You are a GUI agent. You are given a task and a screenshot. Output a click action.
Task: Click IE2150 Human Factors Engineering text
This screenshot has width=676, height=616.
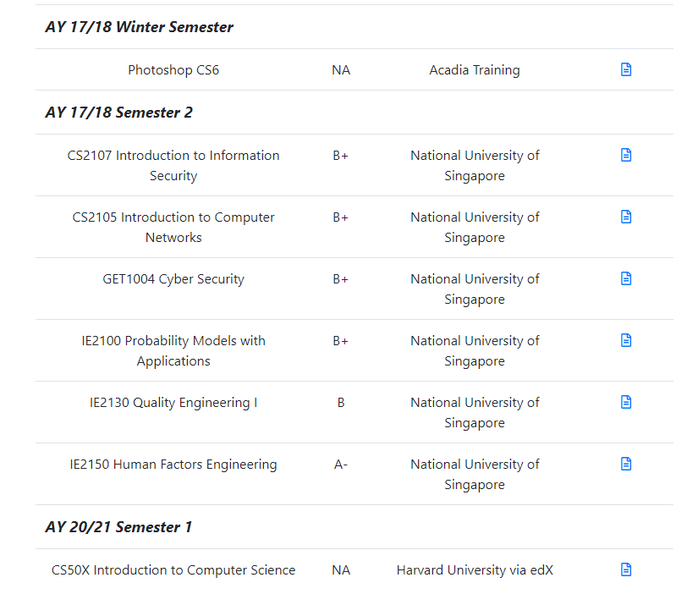[173, 465]
